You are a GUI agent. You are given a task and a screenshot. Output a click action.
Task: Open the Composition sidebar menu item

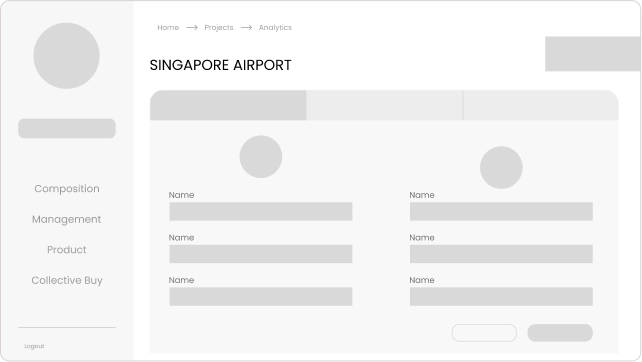tap(67, 189)
